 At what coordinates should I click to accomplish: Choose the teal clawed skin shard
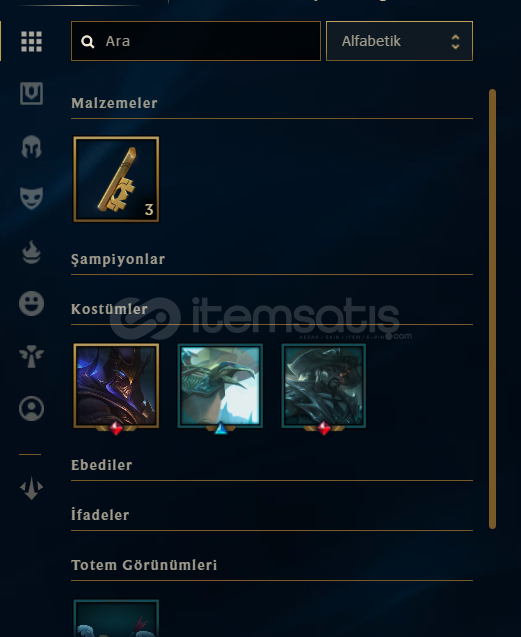(220, 386)
